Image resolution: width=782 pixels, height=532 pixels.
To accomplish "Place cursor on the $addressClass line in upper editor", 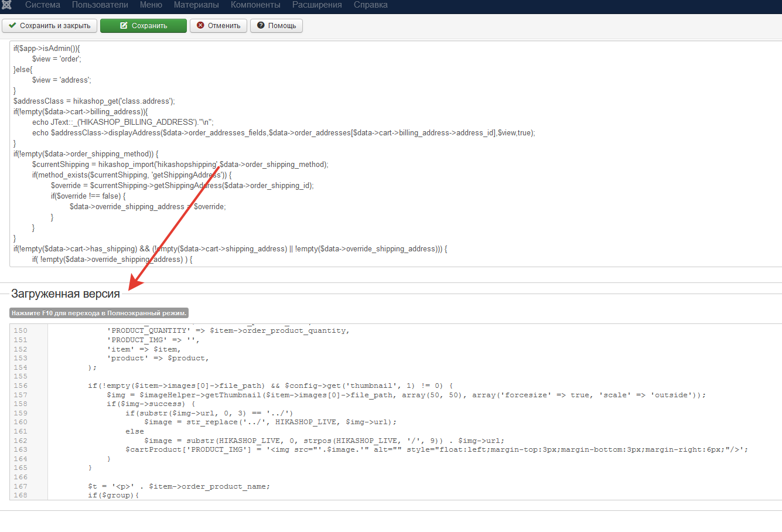I will [x=94, y=101].
